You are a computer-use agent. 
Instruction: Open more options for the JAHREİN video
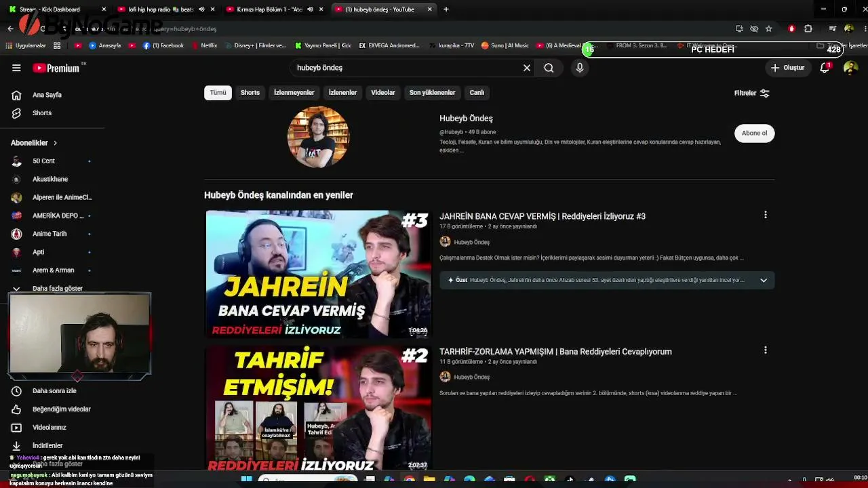pyautogui.click(x=766, y=215)
